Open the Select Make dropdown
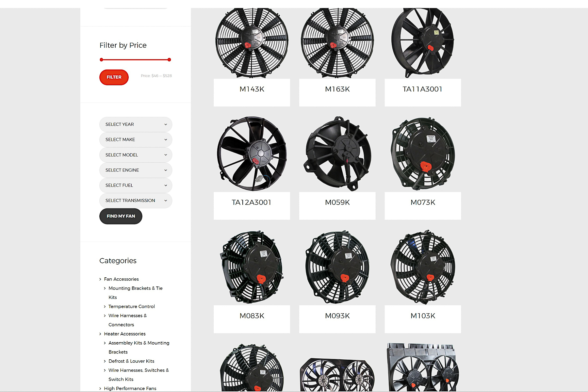The width and height of the screenshot is (588, 392). coord(136,139)
